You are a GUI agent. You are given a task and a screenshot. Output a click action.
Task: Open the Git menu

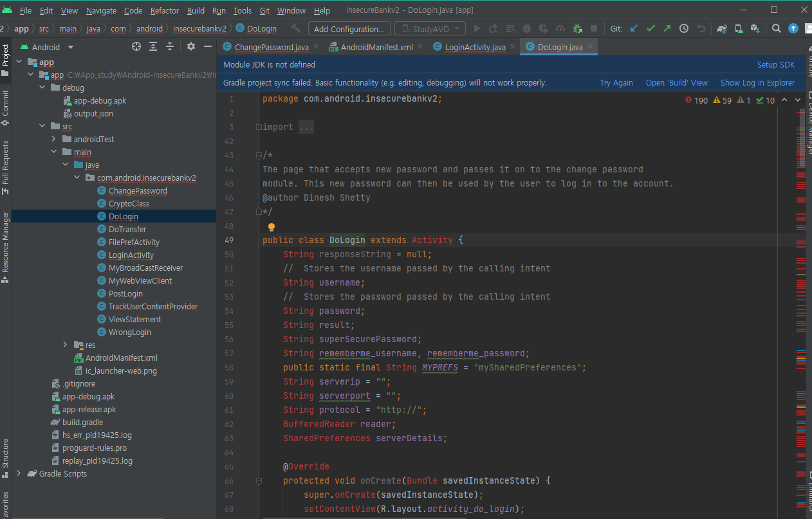click(264, 10)
